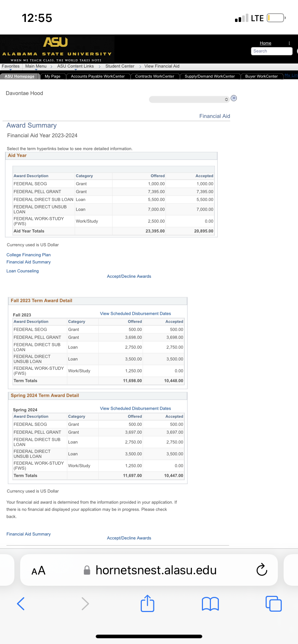This screenshot has height=644, width=298.
Task: Open the My Page tab
Action: tap(53, 76)
